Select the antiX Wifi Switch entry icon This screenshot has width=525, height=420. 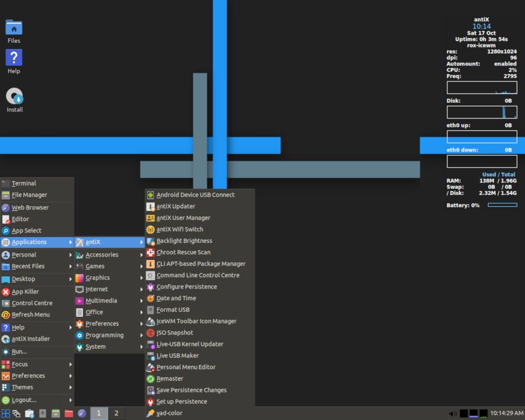(150, 229)
